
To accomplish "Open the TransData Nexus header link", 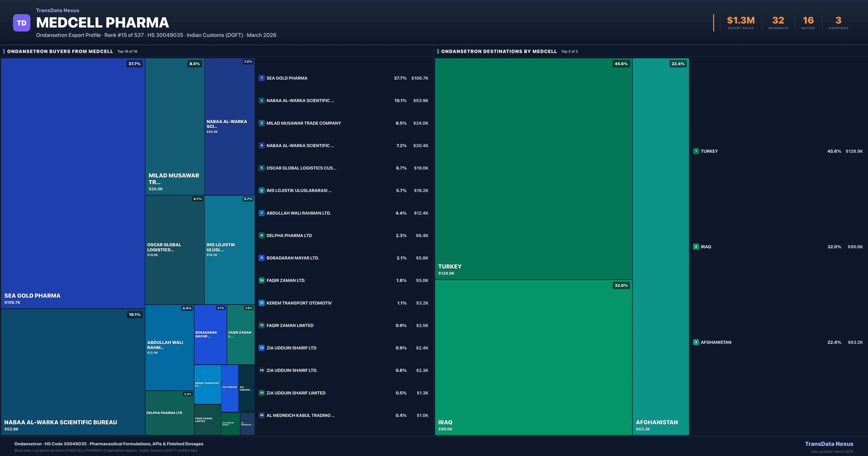I will (x=58, y=10).
